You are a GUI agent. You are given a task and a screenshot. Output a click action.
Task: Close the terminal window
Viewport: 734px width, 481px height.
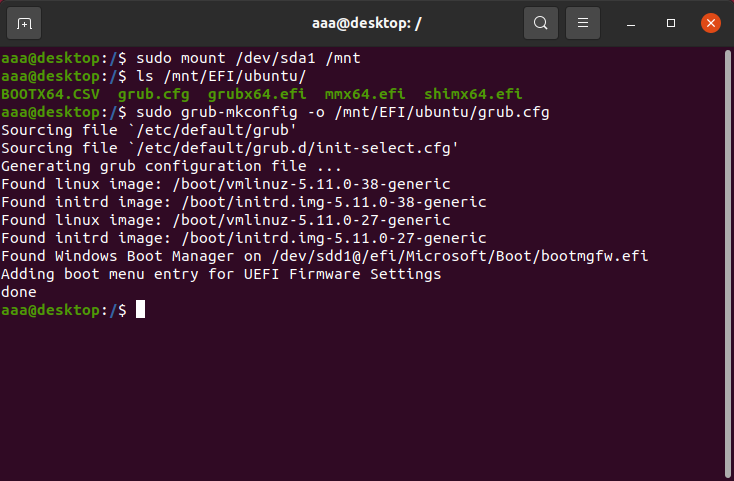tap(711, 23)
